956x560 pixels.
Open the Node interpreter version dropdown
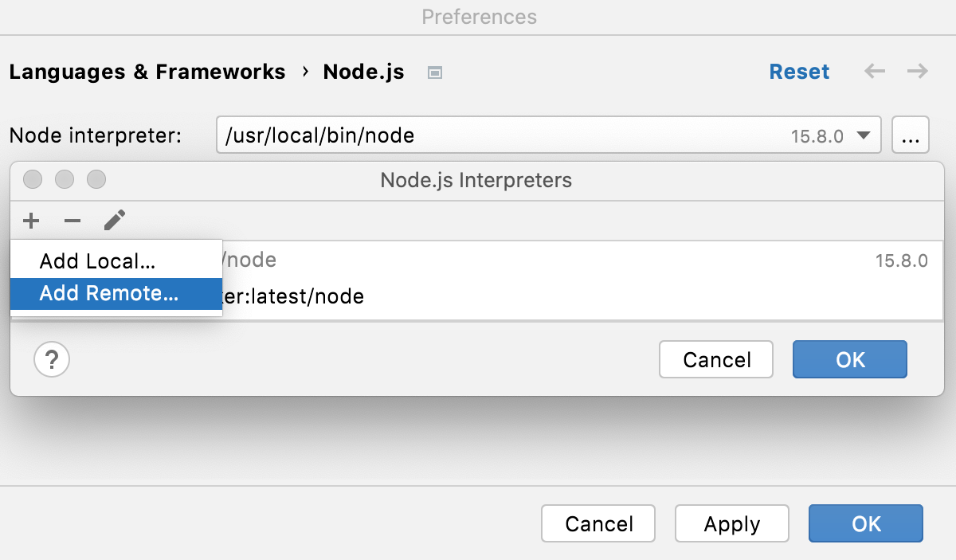(x=863, y=135)
